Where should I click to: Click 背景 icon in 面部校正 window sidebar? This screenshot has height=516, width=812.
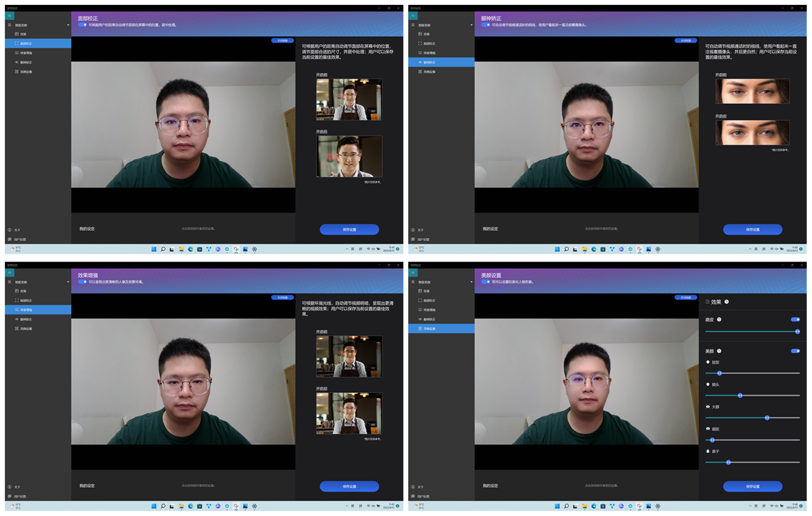pyautogui.click(x=16, y=34)
